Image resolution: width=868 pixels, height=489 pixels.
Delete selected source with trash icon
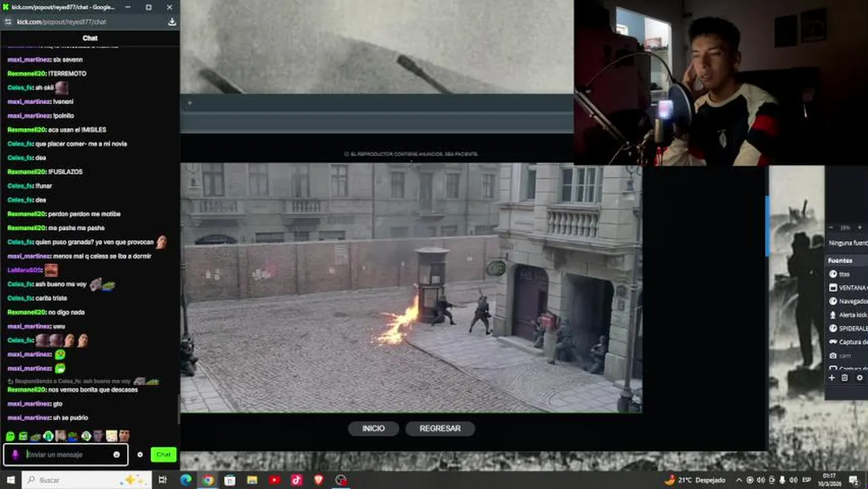point(845,378)
